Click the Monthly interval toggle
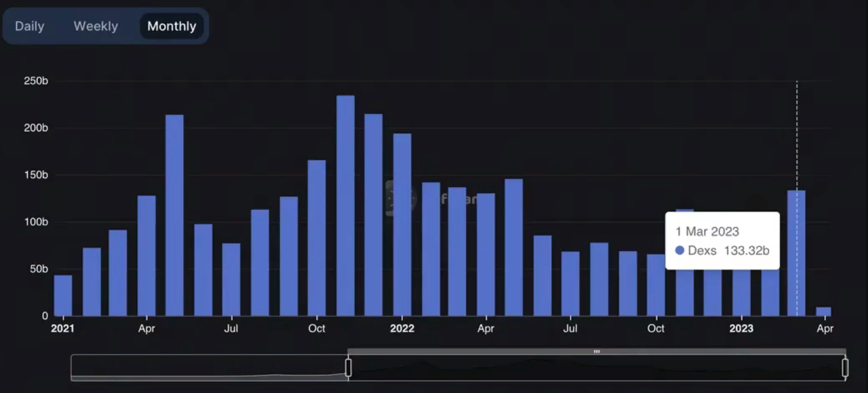The width and height of the screenshot is (868, 393). [x=171, y=26]
